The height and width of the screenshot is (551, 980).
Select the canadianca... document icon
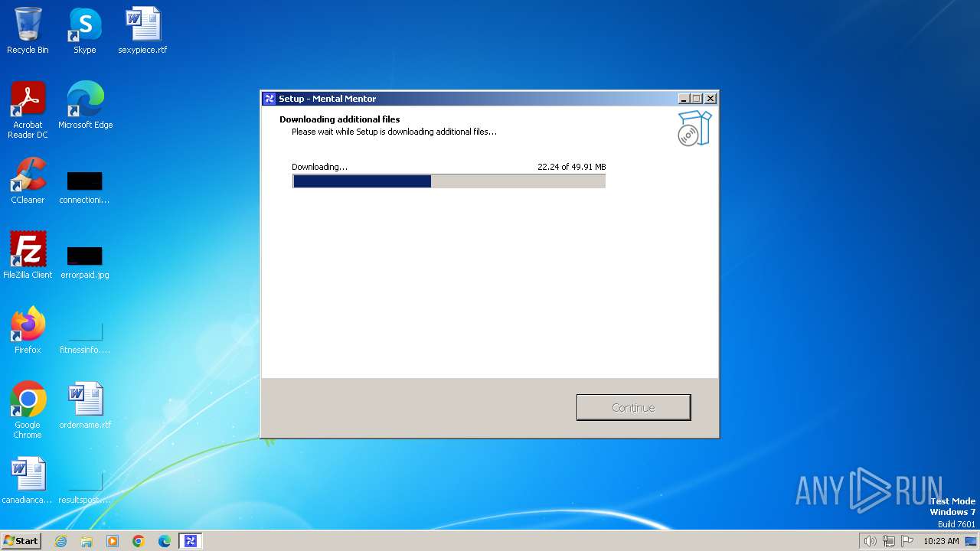tap(28, 481)
